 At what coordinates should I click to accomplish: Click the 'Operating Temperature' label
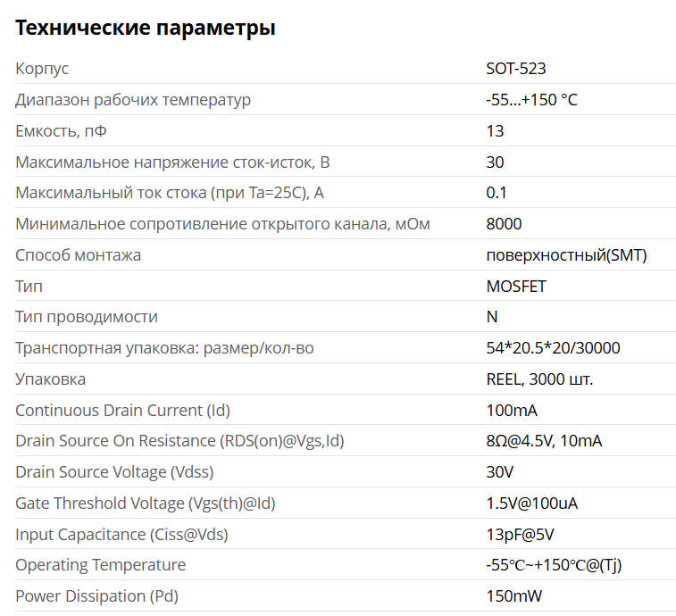[101, 565]
